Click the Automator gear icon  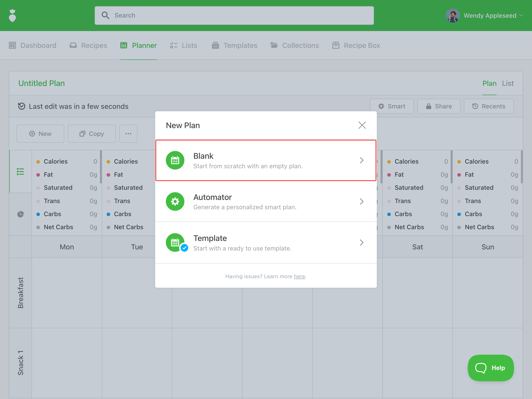pos(175,201)
